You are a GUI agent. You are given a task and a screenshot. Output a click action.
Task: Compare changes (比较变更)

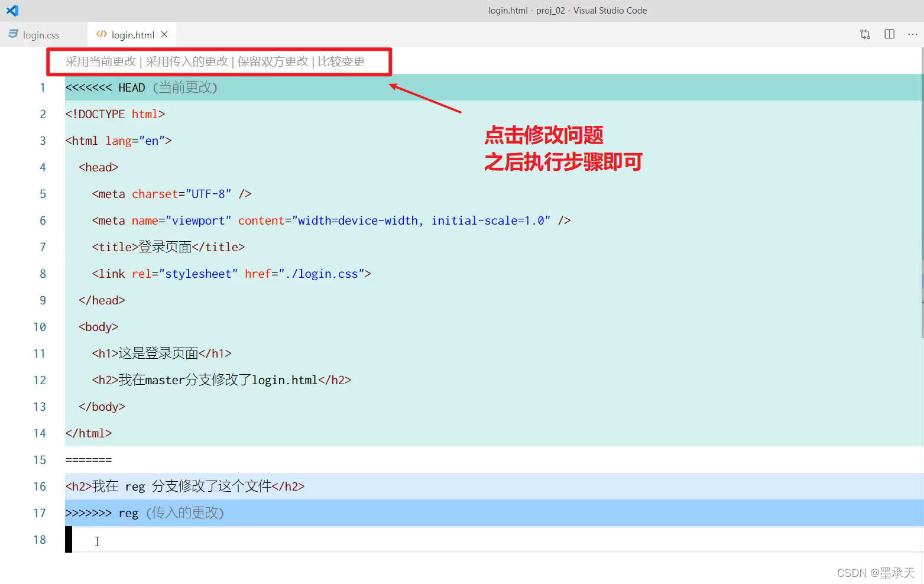(x=341, y=61)
